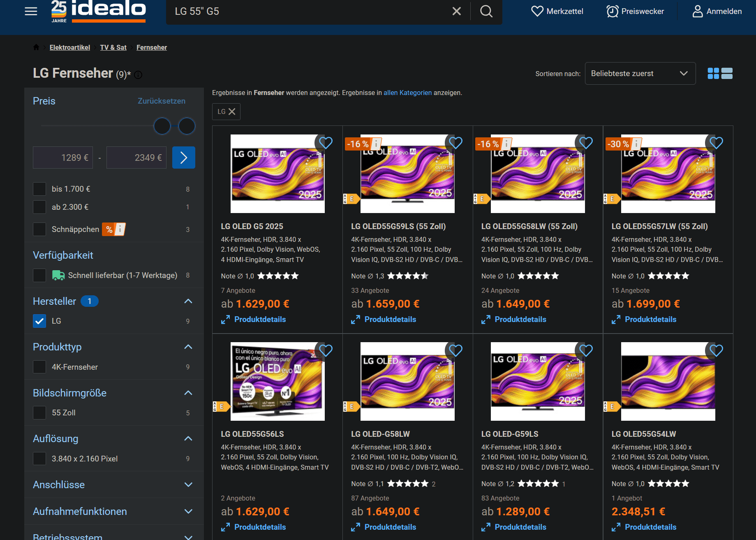756x540 pixels.
Task: Switch to list view
Action: pyautogui.click(x=727, y=74)
